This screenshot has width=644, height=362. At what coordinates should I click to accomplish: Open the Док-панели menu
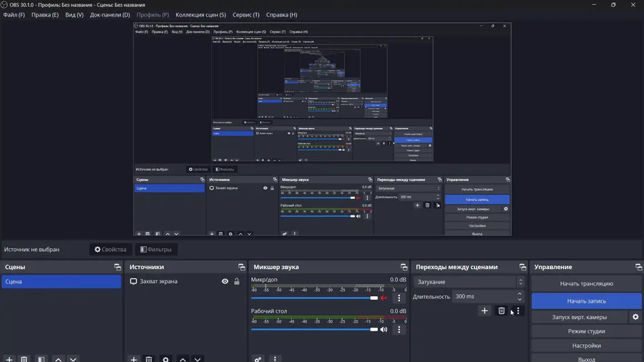[109, 15]
